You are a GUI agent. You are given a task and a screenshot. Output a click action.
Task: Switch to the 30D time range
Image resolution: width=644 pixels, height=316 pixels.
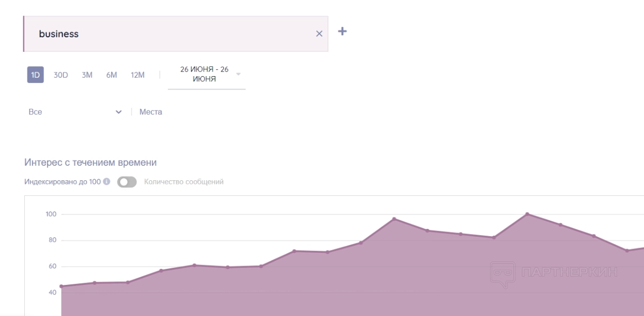(61, 75)
